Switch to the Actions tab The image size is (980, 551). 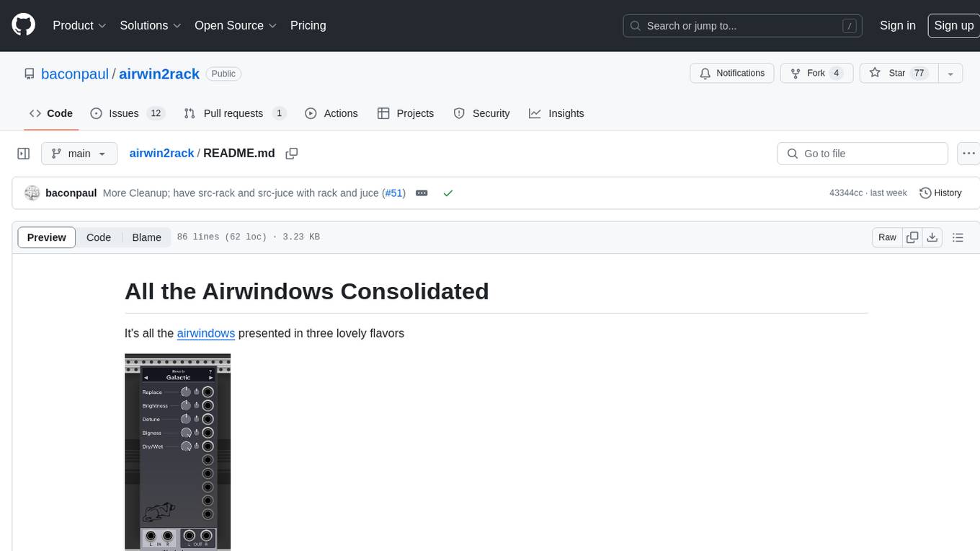click(331, 113)
